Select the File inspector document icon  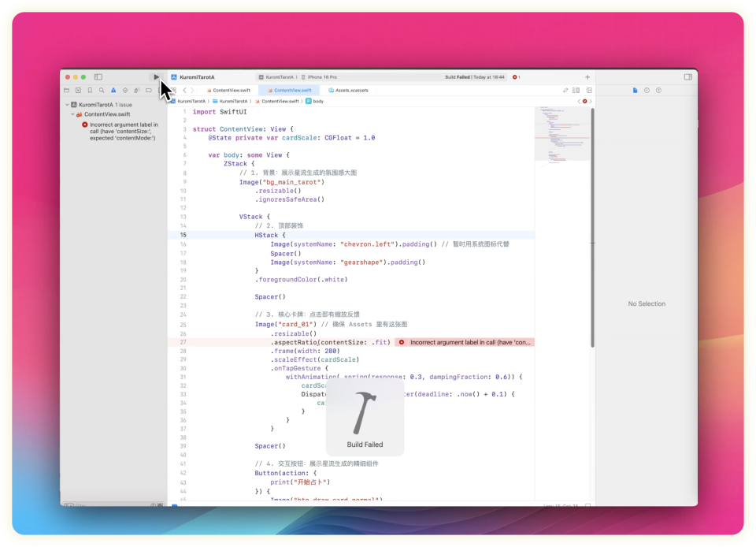(636, 91)
